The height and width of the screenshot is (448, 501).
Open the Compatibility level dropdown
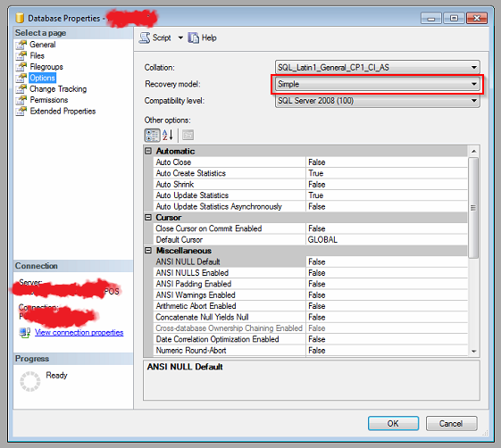[x=378, y=101]
